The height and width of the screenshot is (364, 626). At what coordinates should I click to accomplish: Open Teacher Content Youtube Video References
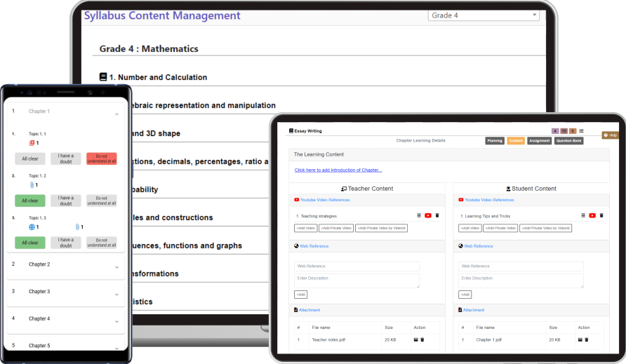325,200
